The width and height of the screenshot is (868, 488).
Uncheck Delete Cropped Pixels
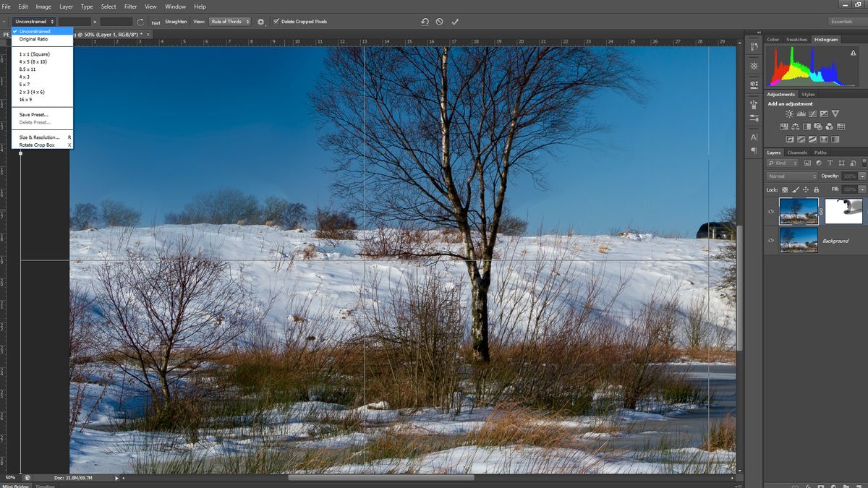(276, 21)
